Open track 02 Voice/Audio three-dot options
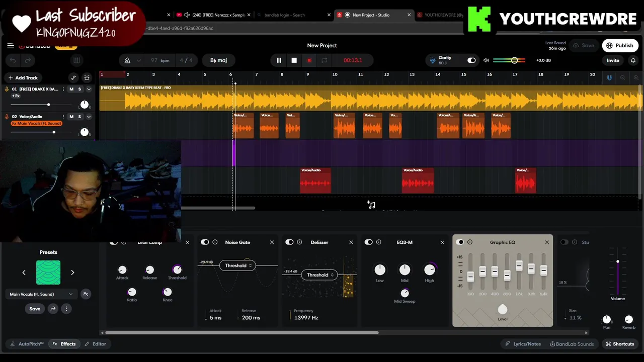This screenshot has width=644, height=362. pyautogui.click(x=63, y=117)
